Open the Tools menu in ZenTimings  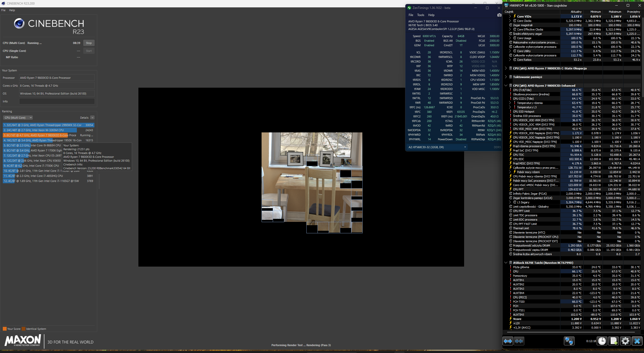tap(420, 15)
